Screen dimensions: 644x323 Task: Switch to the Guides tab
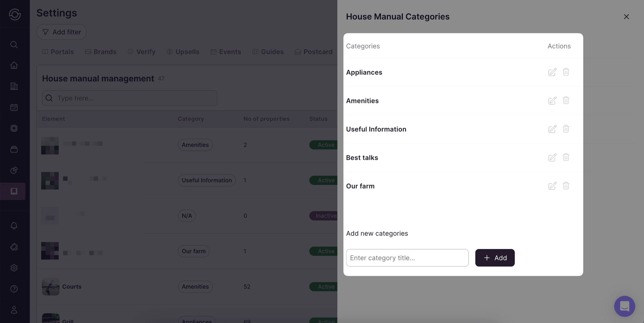[268, 52]
